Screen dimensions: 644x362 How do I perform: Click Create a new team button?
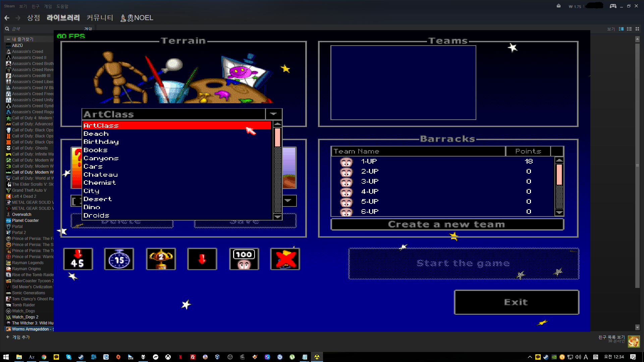(x=447, y=224)
